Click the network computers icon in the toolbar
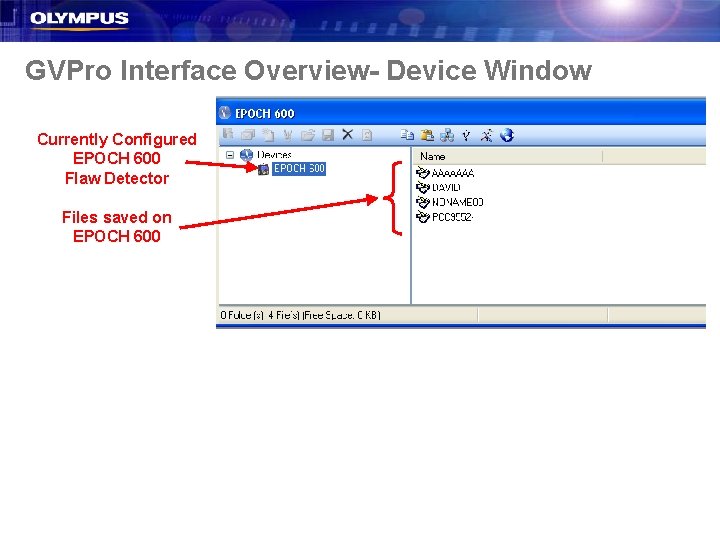 (x=447, y=135)
